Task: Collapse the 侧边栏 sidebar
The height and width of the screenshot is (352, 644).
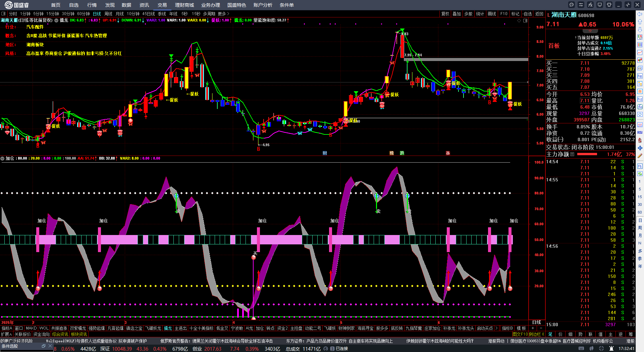Action: coord(537,334)
